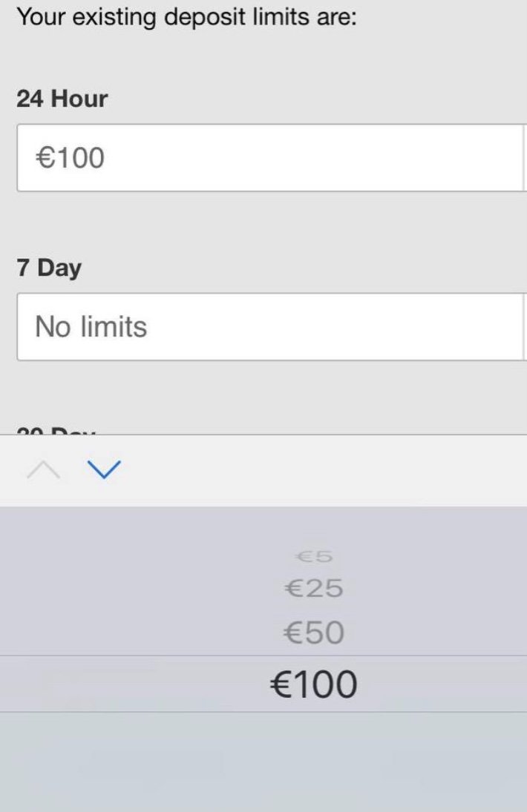527x812 pixels.
Task: Select €5 in the picker wheel
Action: 313,556
